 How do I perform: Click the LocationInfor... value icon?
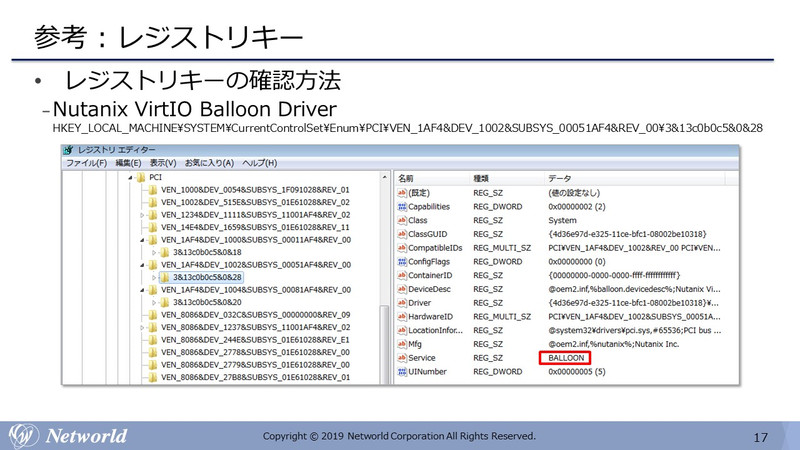(402, 331)
